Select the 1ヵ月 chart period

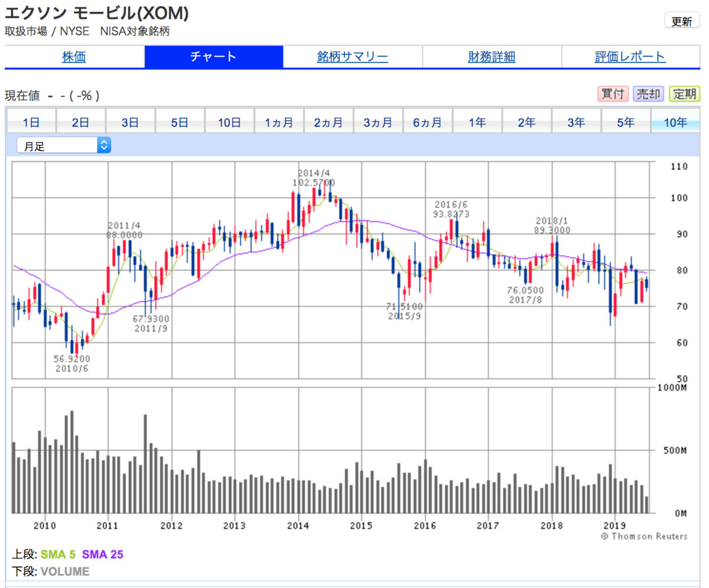tap(279, 122)
